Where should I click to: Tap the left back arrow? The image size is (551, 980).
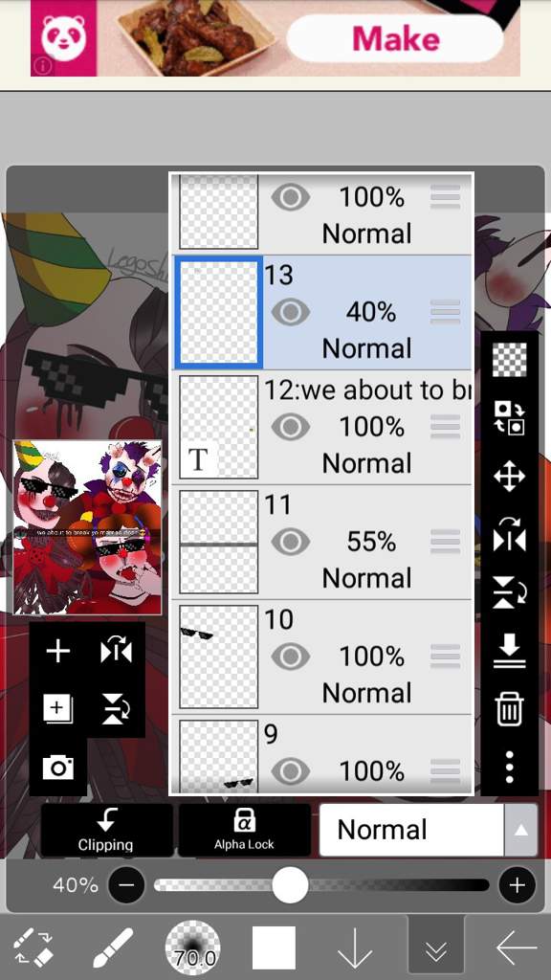pos(517,948)
